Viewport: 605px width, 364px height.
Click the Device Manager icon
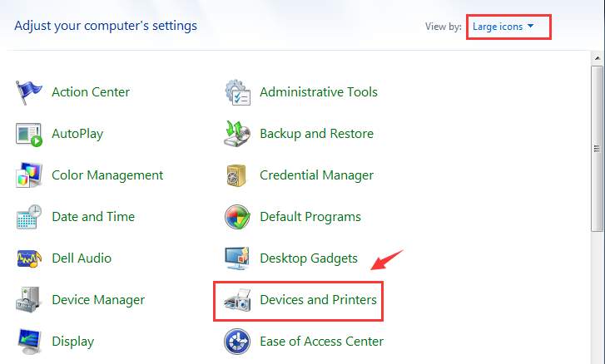(28, 299)
